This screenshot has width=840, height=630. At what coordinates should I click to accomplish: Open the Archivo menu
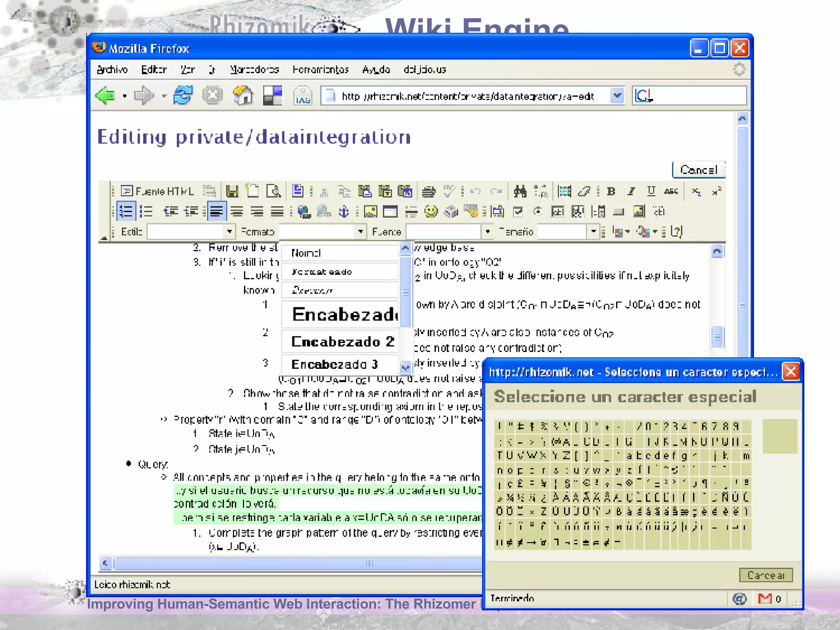click(112, 70)
